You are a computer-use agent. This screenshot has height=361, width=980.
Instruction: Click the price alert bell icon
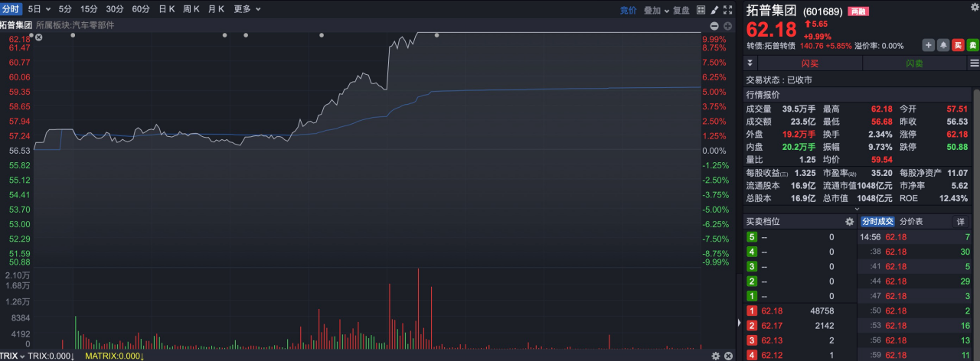(x=942, y=46)
